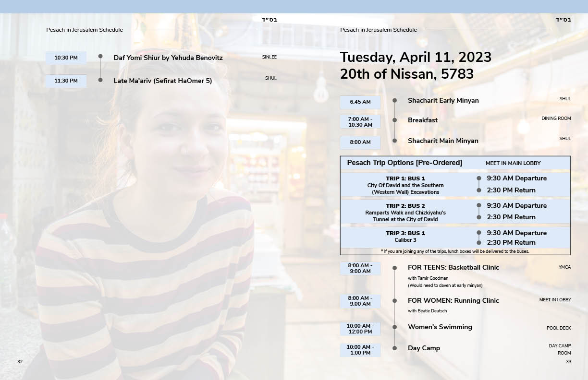The width and height of the screenshot is (588, 380).
Task: Select "Shacharit Early Minyan" entry
Action: (443, 100)
